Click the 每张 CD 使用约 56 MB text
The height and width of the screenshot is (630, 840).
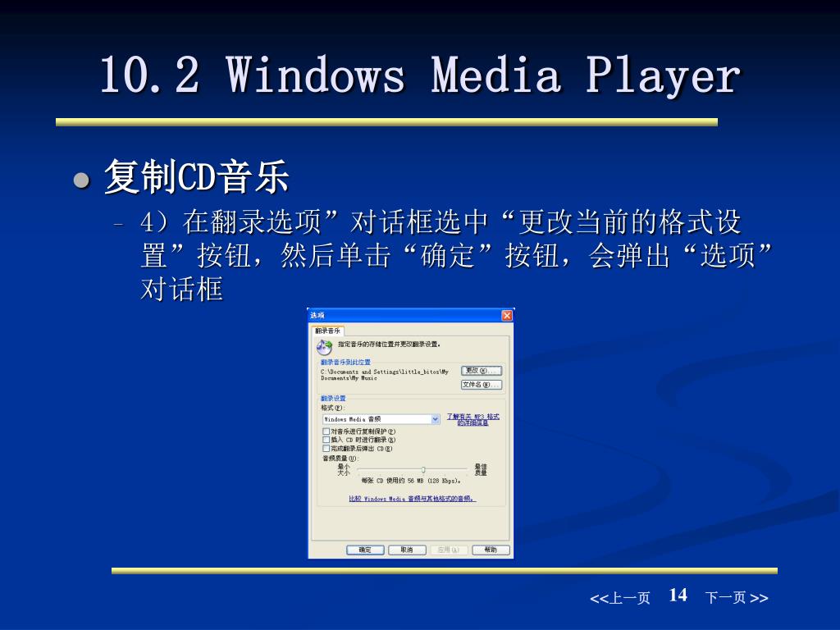(411, 481)
